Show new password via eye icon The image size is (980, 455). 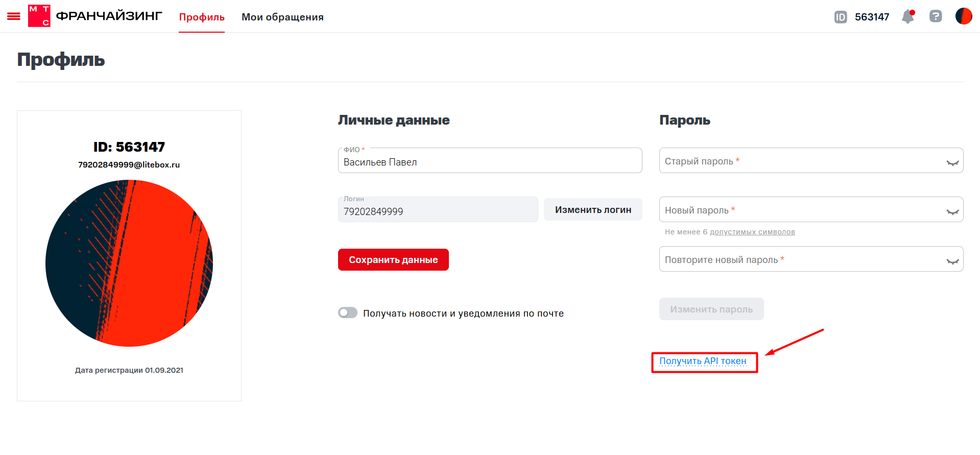click(952, 211)
